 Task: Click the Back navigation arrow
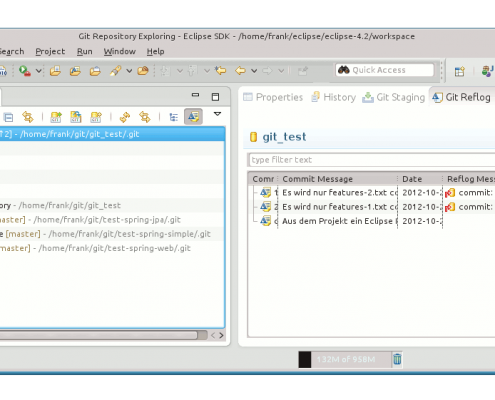[240, 71]
